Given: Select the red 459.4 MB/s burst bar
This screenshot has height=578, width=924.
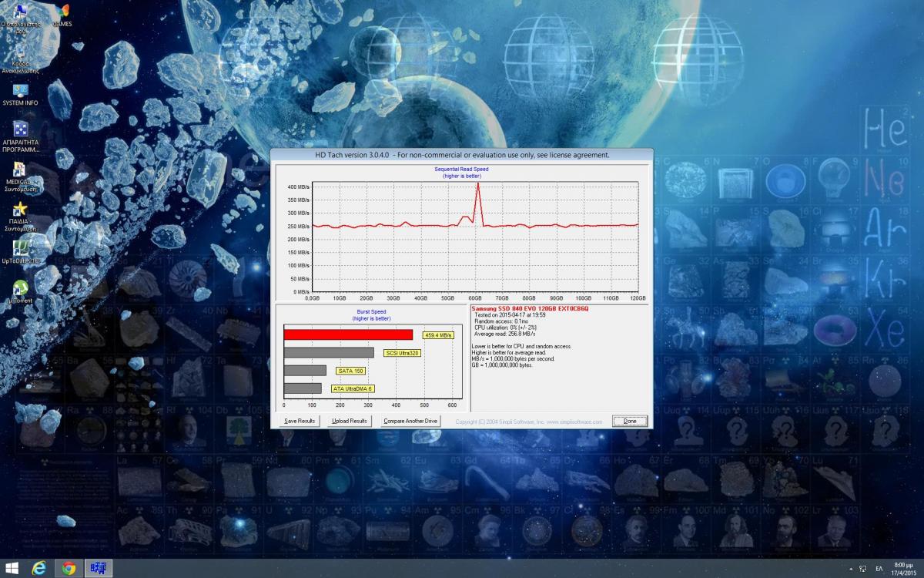Looking at the screenshot, I should 348,334.
